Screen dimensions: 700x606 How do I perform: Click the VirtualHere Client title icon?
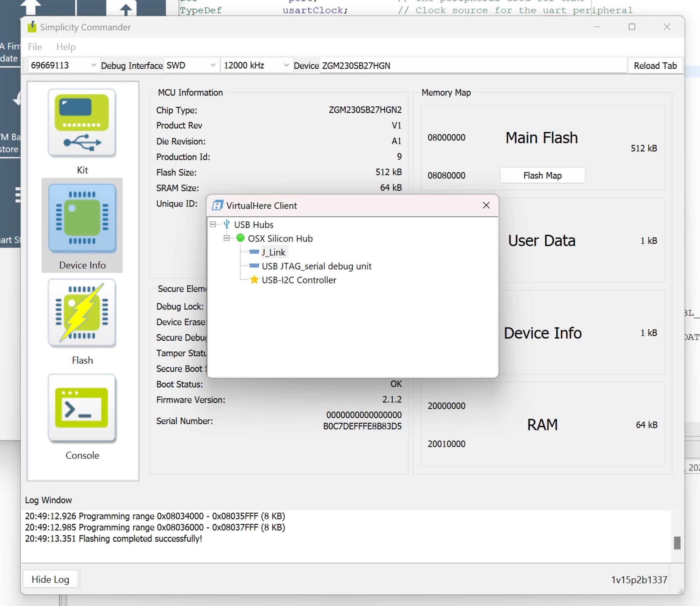tap(217, 206)
